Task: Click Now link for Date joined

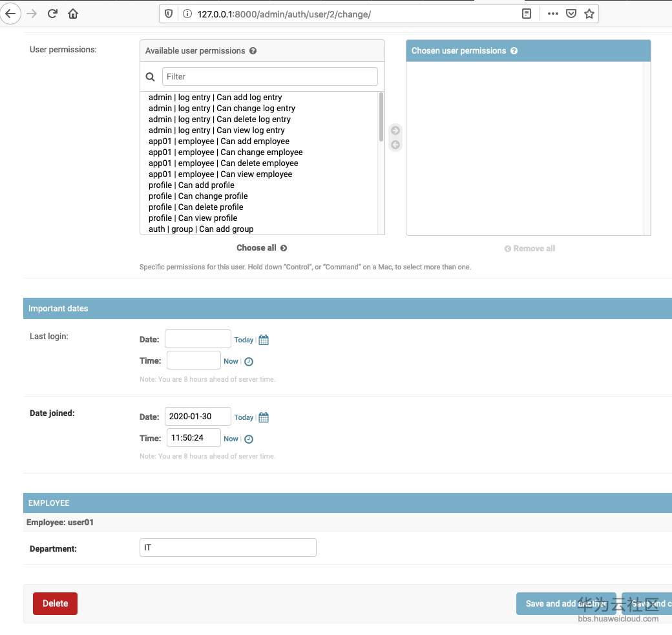Action: click(231, 439)
